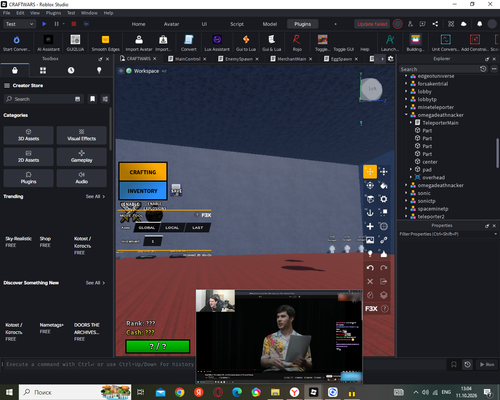The width and height of the screenshot is (500, 400).
Task: Select the F3X Material gear tool
Action: coord(384,199)
